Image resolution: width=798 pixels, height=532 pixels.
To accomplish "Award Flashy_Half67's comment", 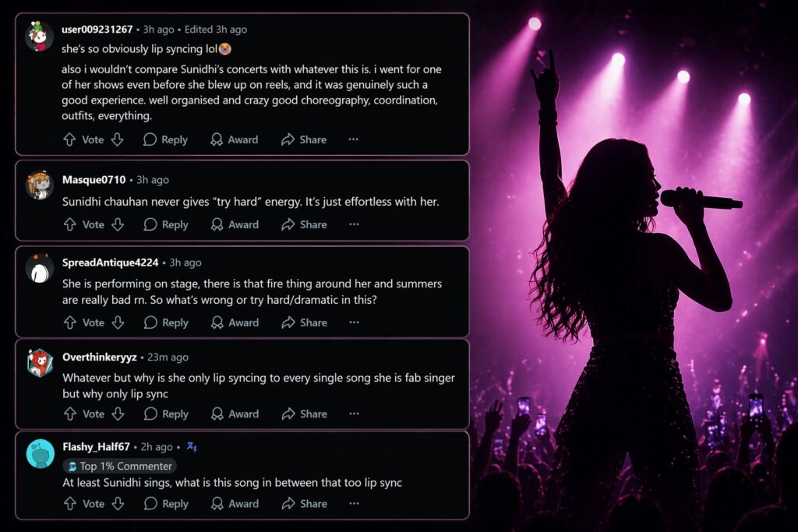I will click(x=234, y=504).
